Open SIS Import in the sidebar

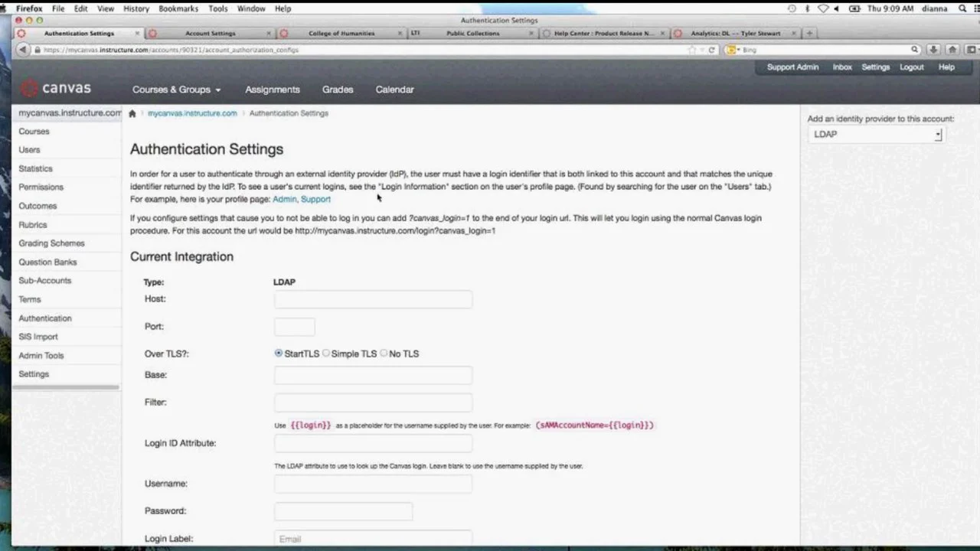click(38, 337)
